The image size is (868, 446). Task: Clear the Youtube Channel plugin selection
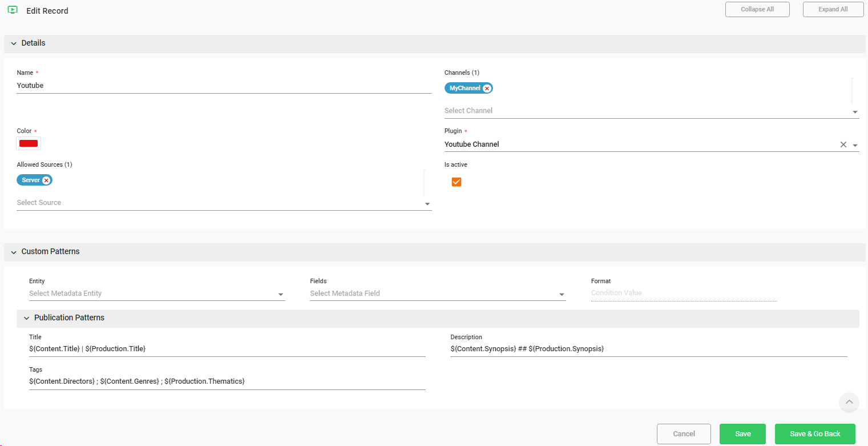point(843,145)
